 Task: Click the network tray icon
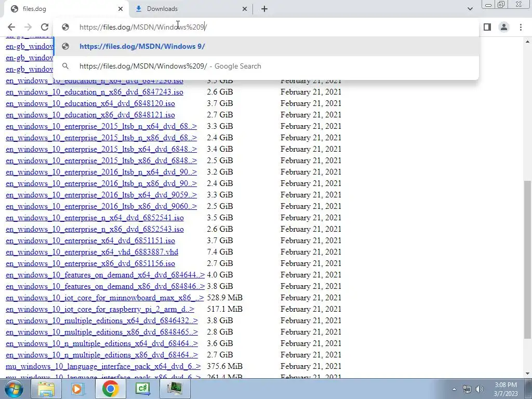(467, 389)
